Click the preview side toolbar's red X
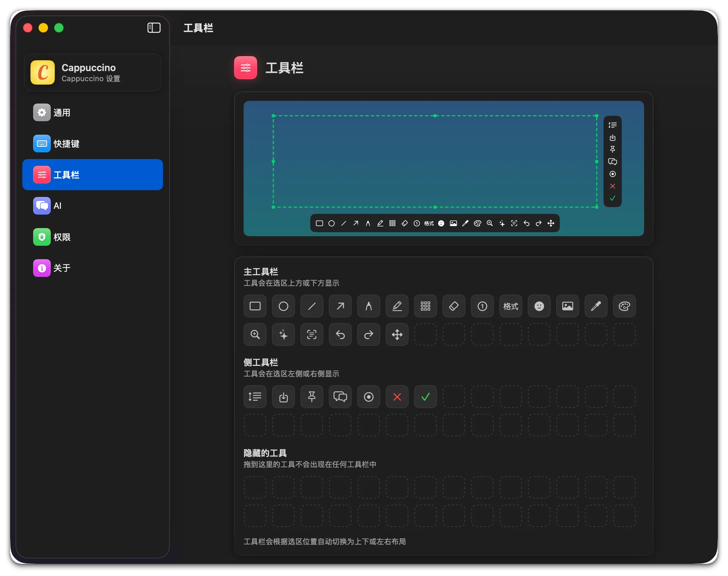The image size is (728, 576). (613, 186)
